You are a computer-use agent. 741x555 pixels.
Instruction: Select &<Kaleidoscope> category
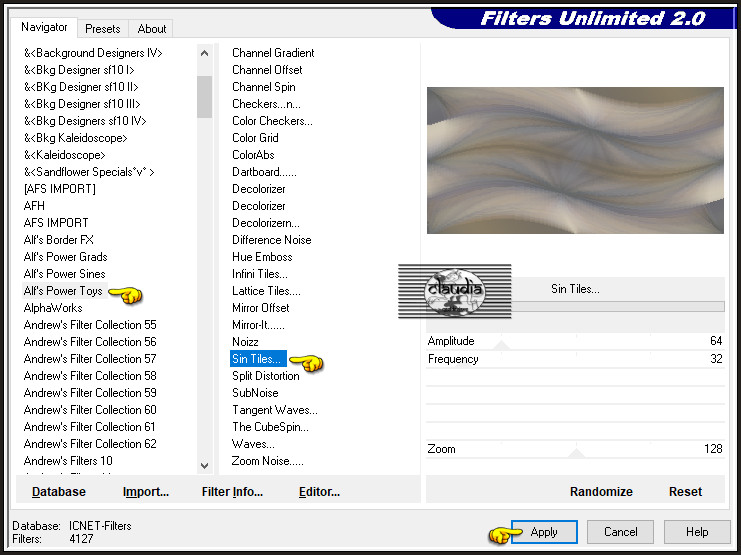[x=65, y=155]
